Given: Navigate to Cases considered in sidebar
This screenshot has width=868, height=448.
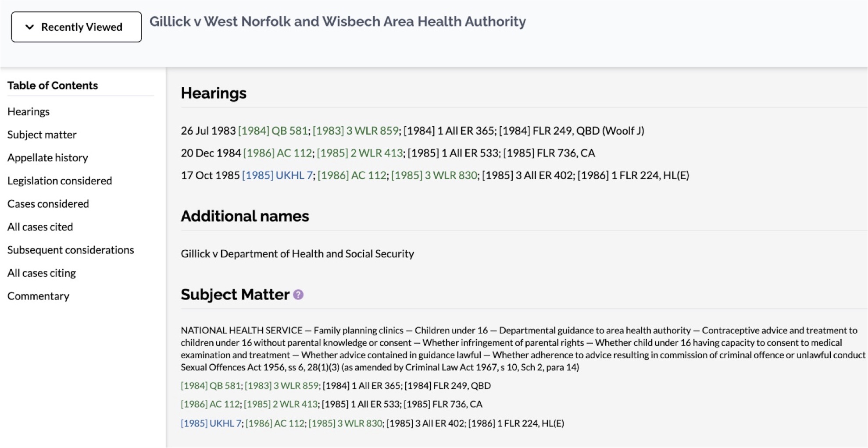Looking at the screenshot, I should 48,204.
